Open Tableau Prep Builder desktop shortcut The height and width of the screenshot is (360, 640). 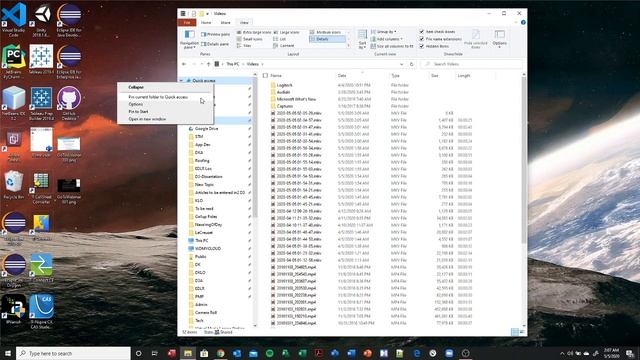(x=41, y=103)
